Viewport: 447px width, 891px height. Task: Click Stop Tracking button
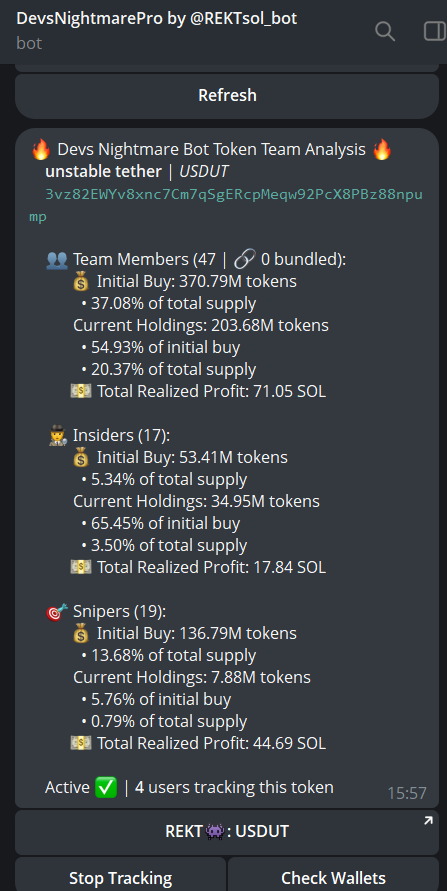pos(120,876)
